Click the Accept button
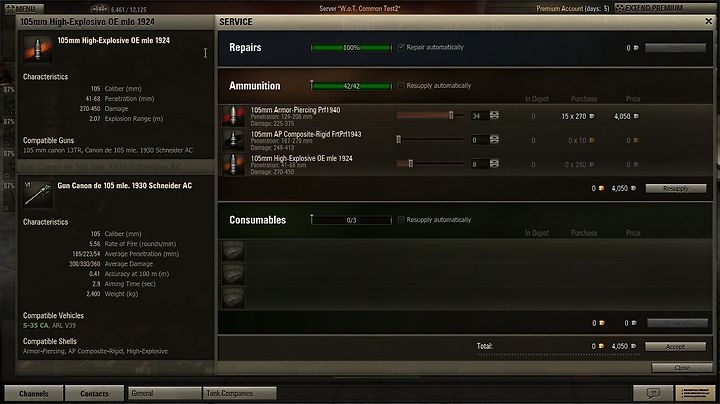 pyautogui.click(x=675, y=347)
